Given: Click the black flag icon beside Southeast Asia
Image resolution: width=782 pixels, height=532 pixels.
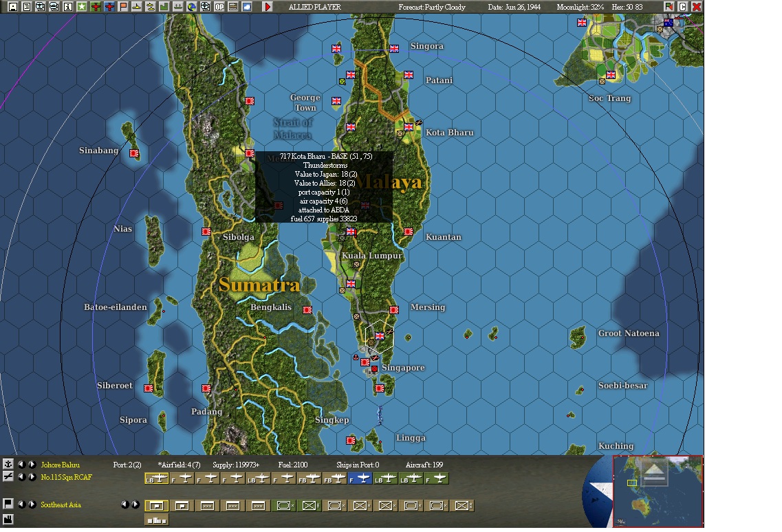Looking at the screenshot, I should [x=8, y=504].
